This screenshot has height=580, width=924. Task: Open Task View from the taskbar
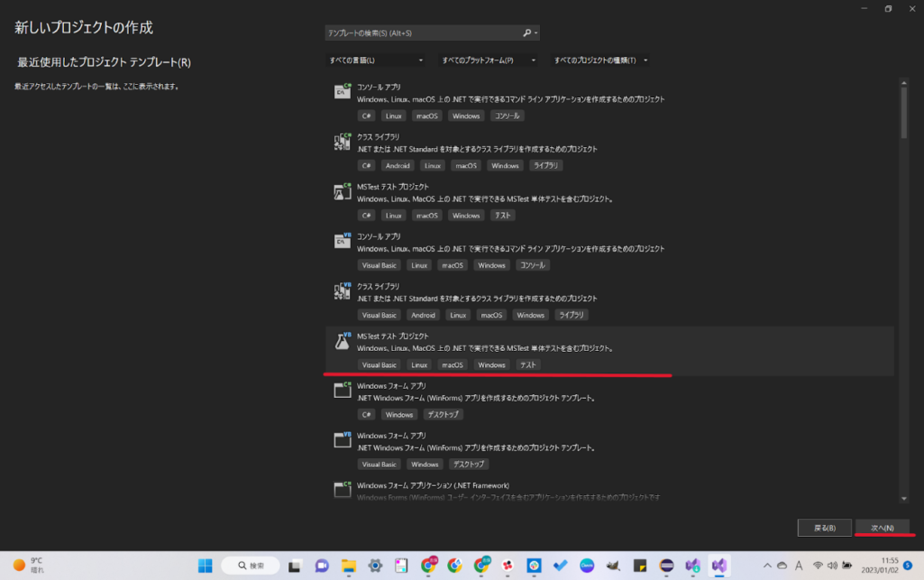click(x=295, y=566)
